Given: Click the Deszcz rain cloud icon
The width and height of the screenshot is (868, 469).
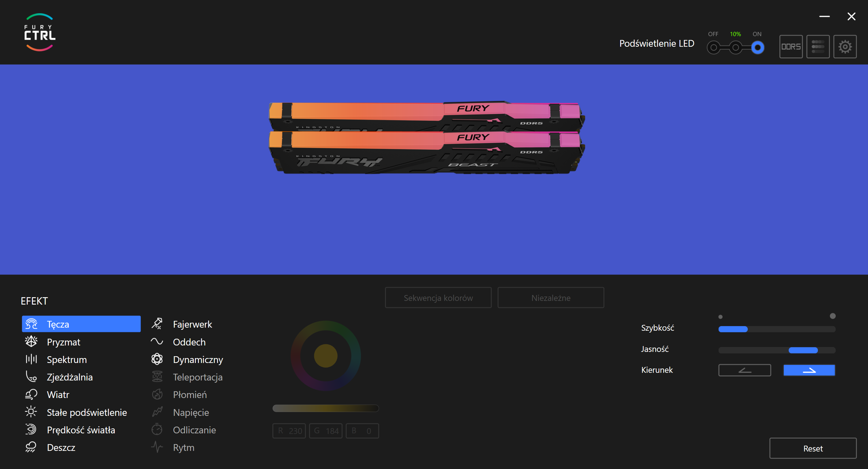Looking at the screenshot, I should pos(31,447).
